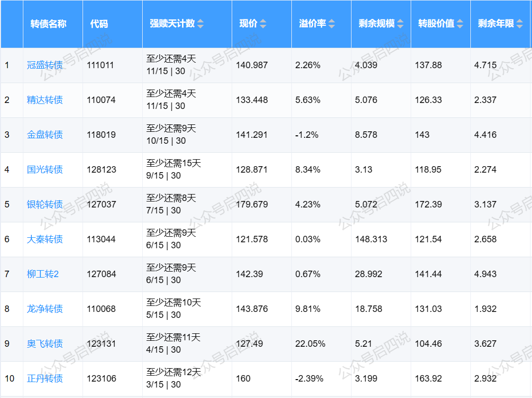
Task: Open the 柳工转2 bond link
Action: click(43, 274)
